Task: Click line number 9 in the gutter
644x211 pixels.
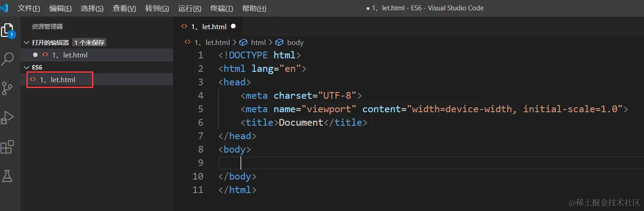Action: (200, 163)
